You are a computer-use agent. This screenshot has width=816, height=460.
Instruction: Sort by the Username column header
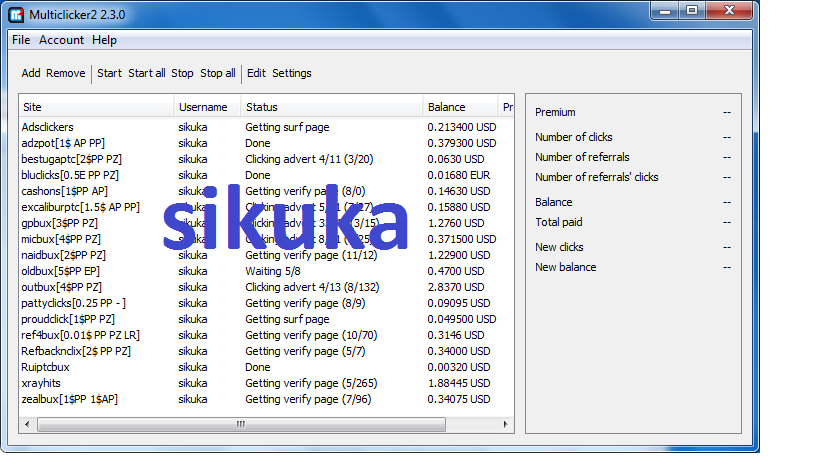point(207,107)
